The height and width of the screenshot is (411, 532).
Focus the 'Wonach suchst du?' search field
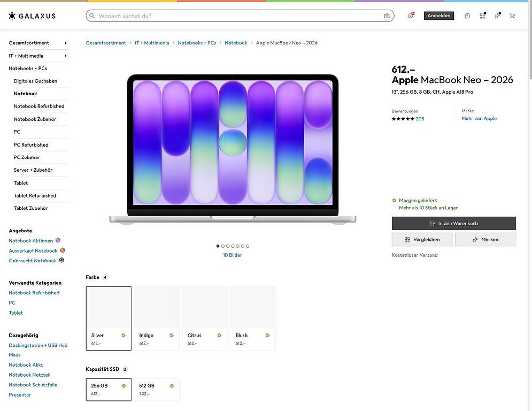pyautogui.click(x=240, y=16)
